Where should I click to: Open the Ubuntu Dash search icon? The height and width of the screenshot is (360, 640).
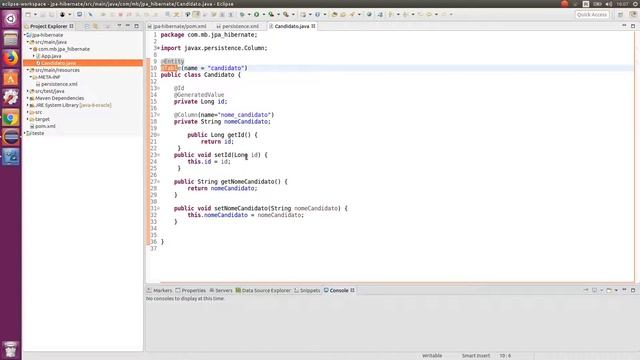pyautogui.click(x=11, y=18)
